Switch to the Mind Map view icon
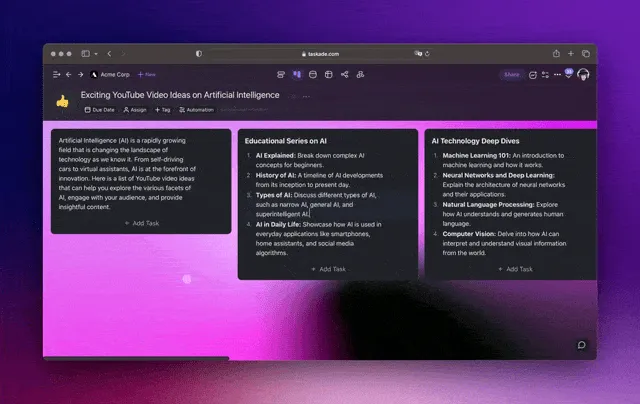This screenshot has height=404, width=640. click(x=344, y=75)
